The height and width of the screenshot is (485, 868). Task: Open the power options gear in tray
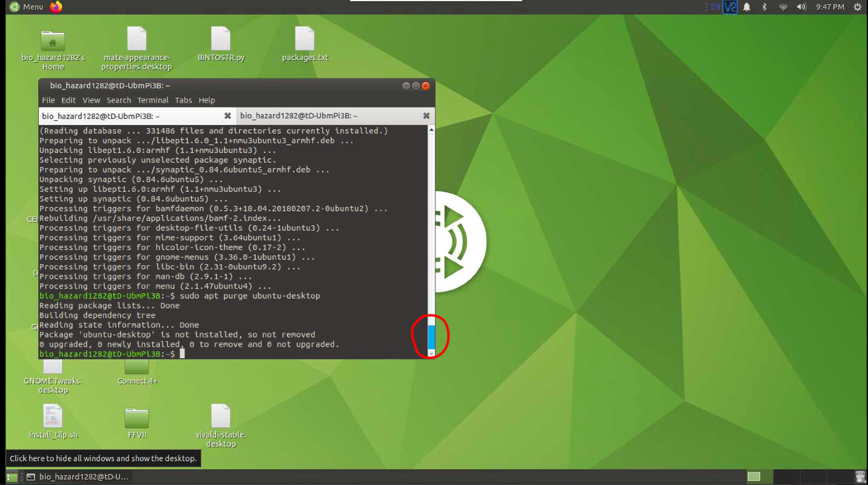(x=858, y=7)
